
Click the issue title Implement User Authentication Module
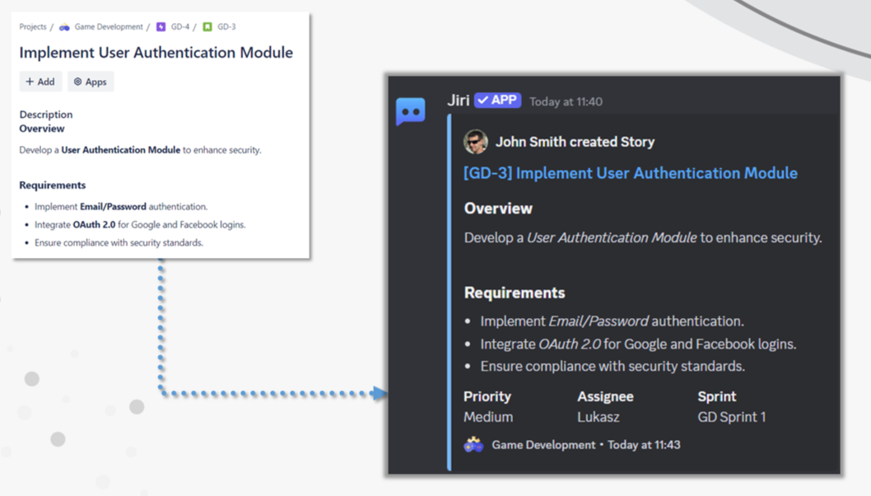click(x=156, y=52)
